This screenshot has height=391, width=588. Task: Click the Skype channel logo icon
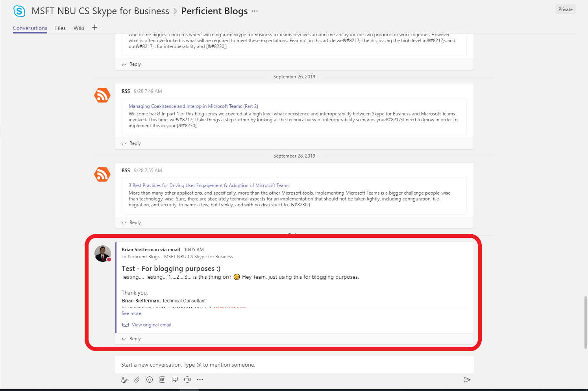19,11
